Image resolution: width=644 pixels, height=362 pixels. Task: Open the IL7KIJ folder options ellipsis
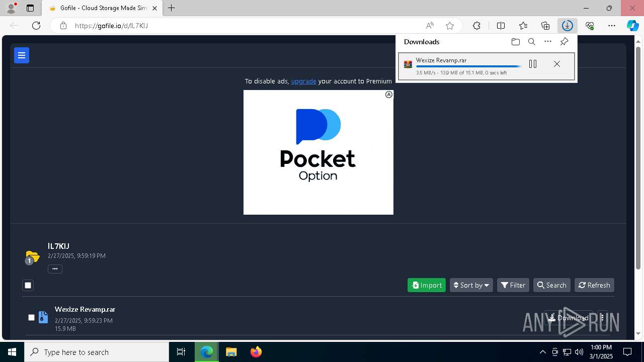(55, 269)
